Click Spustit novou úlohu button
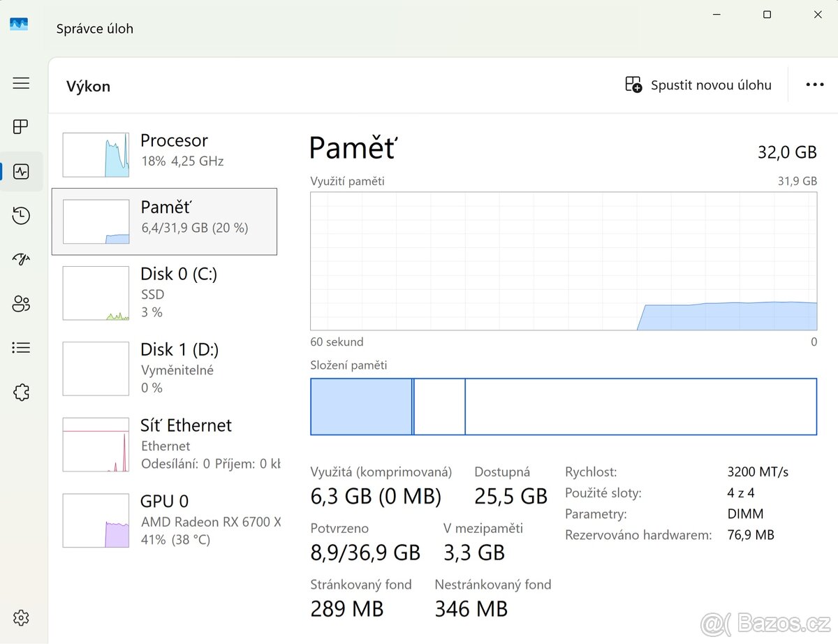 699,85
